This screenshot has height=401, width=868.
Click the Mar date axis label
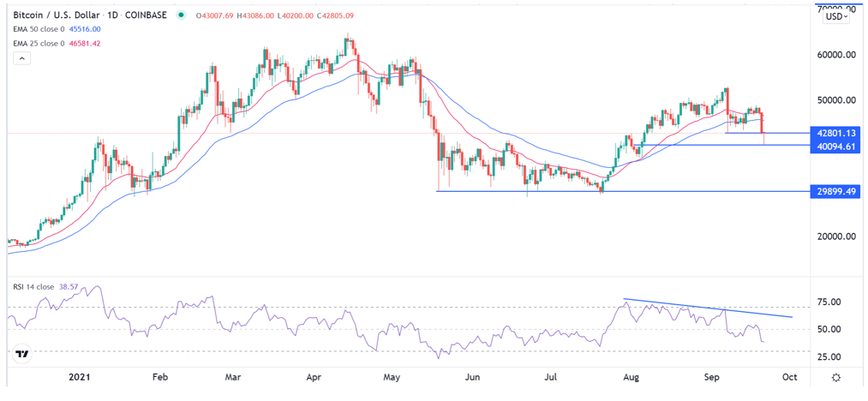(x=233, y=378)
